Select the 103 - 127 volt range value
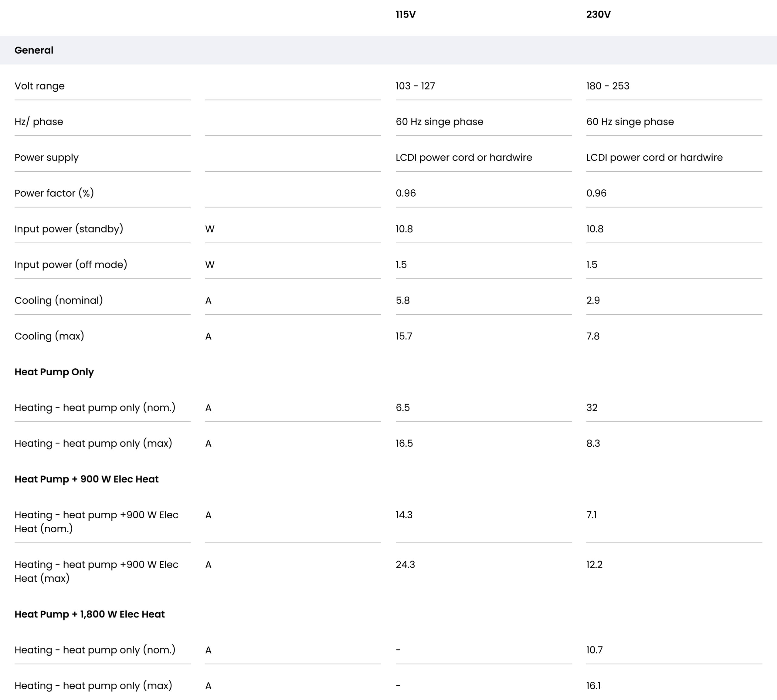Viewport: 777px width, 700px height. (416, 86)
